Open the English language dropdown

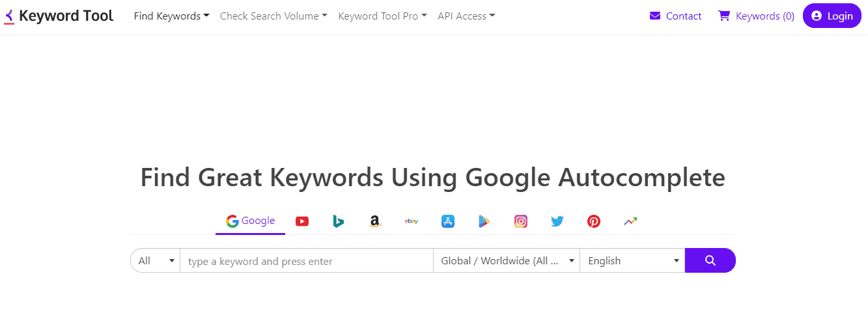[x=632, y=260]
